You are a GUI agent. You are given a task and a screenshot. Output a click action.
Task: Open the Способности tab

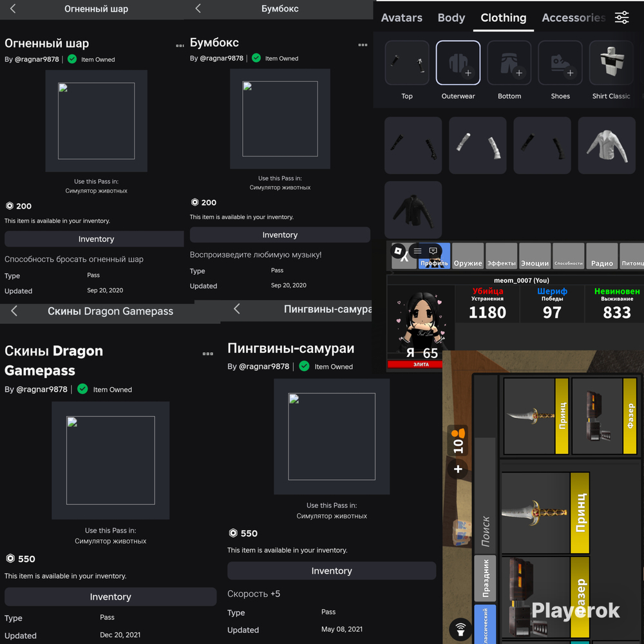tap(569, 256)
